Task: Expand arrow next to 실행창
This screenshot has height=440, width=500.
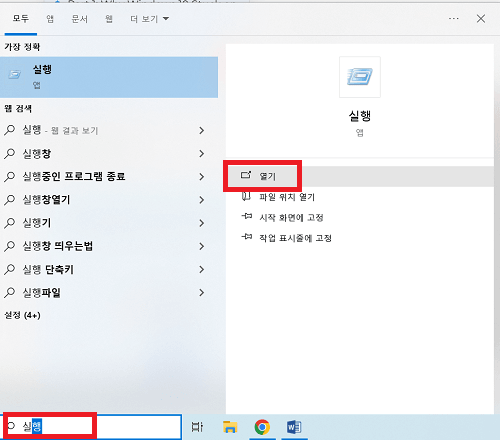Action: pos(201,154)
